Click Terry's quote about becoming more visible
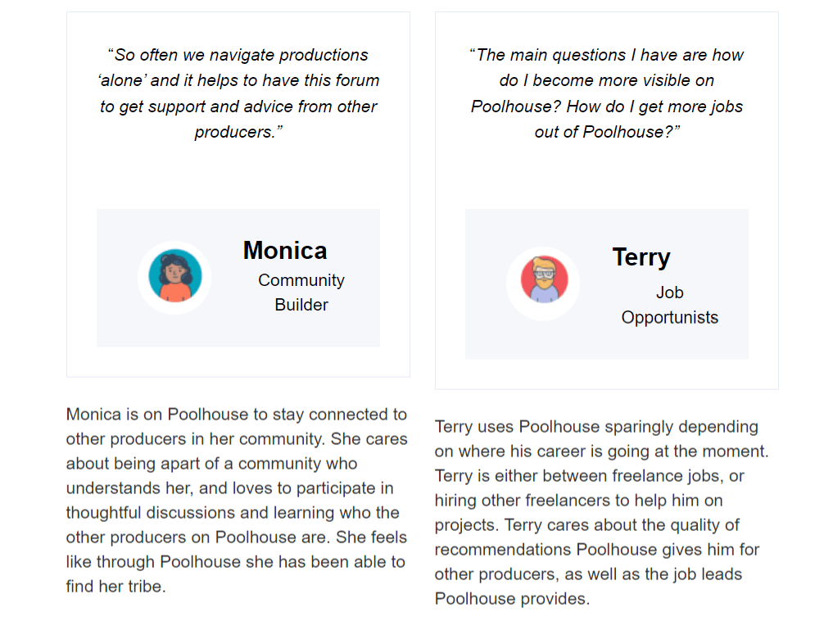833x644 pixels. click(607, 93)
